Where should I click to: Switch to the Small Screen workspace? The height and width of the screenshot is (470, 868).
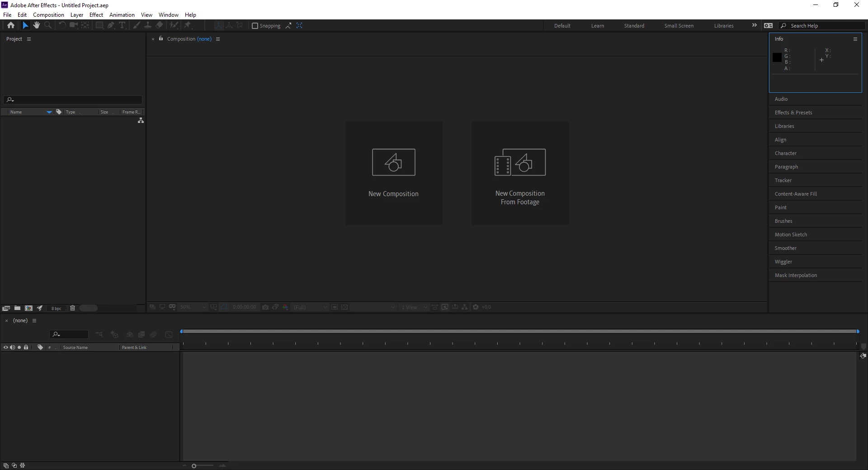pos(679,26)
